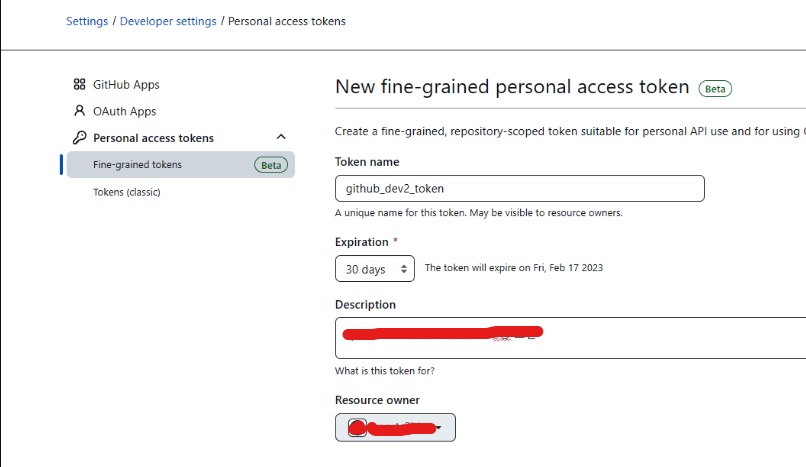The width and height of the screenshot is (806, 467).
Task: Click the GitHub Apps grid icon
Action: pos(79,84)
